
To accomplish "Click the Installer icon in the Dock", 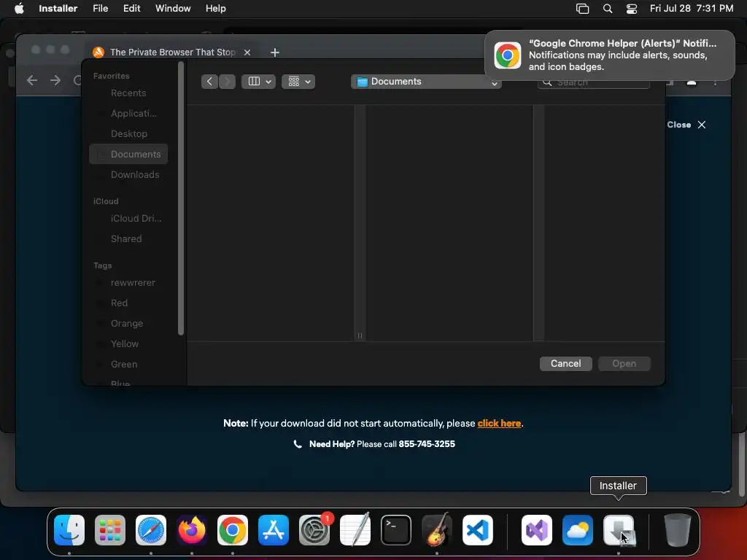I will pos(619,530).
